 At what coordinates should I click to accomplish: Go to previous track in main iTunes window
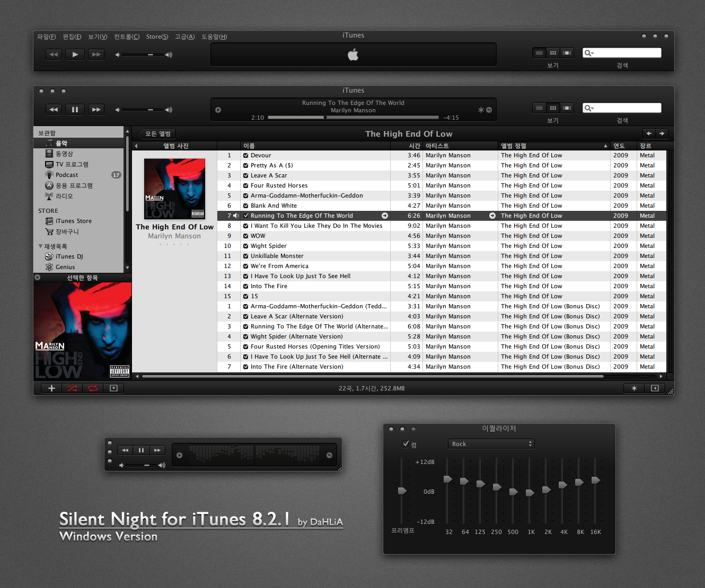coord(53,110)
